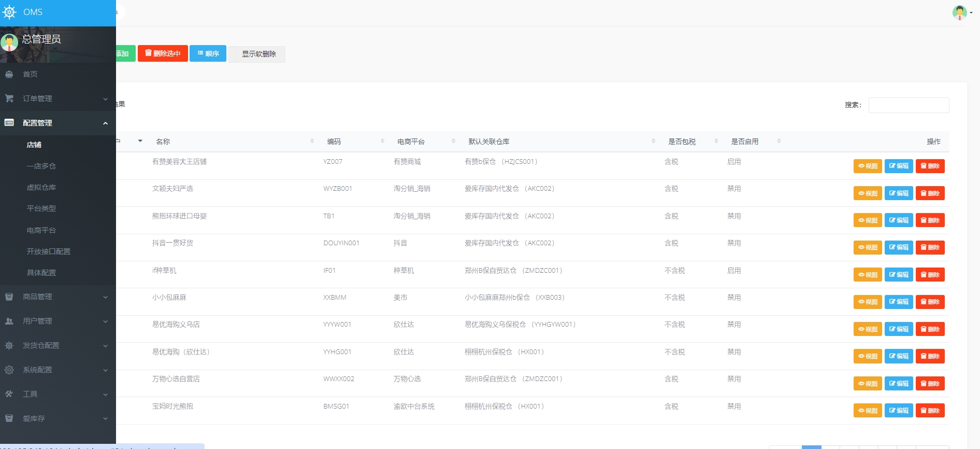Expand the 系统配置 menu chevron
Viewport: 980px width, 449px height.
click(x=106, y=370)
